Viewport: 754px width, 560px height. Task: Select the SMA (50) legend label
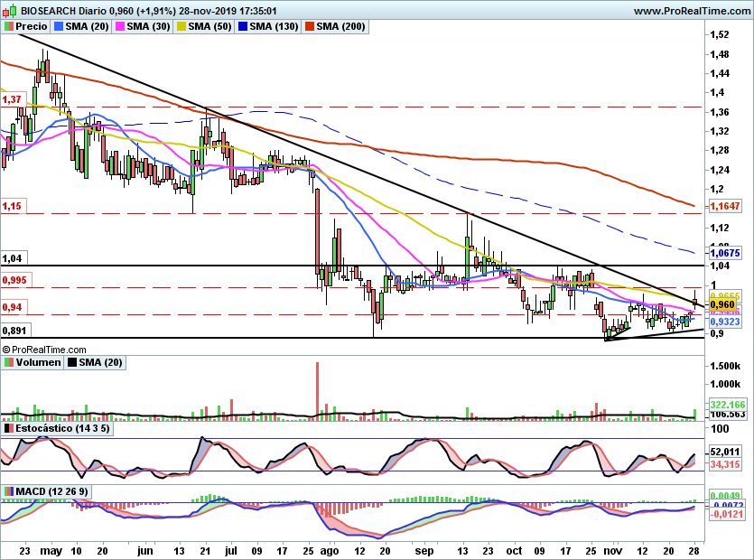(x=209, y=26)
